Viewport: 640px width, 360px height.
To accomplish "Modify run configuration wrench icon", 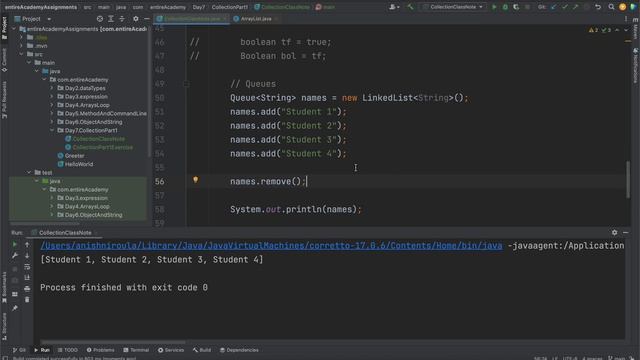I will click(x=15, y=256).
